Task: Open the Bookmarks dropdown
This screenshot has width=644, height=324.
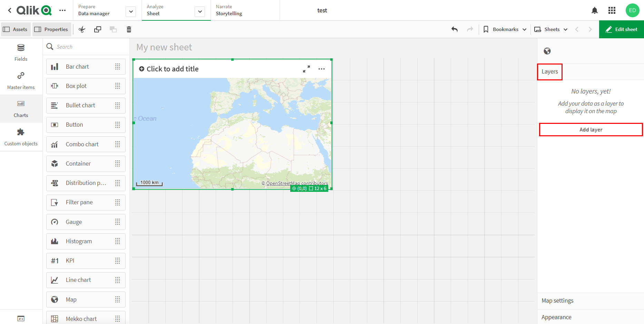Action: [x=505, y=29]
